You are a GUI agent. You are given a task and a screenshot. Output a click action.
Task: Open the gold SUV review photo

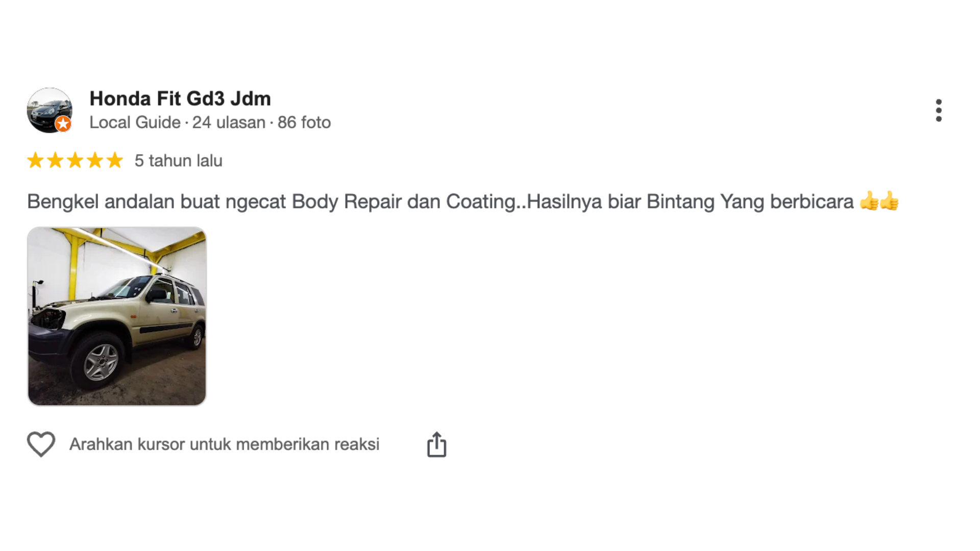(x=117, y=316)
